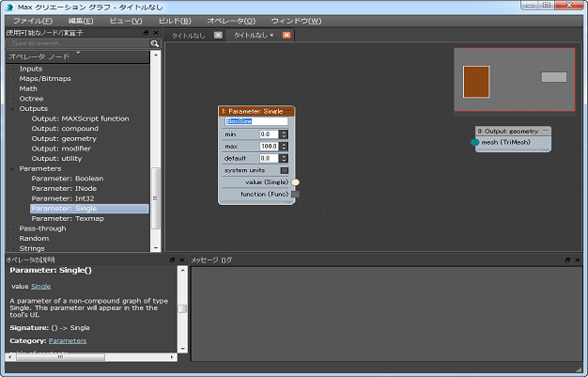Viewport: 588px width, 377px height.
Task: Collapse the Parameters tree category
Action: click(13, 168)
